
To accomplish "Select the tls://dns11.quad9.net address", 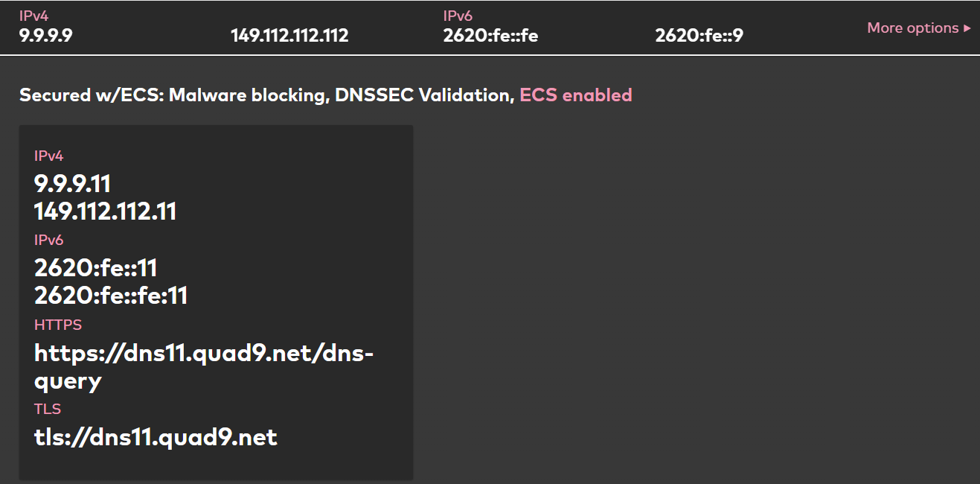I will (155, 437).
